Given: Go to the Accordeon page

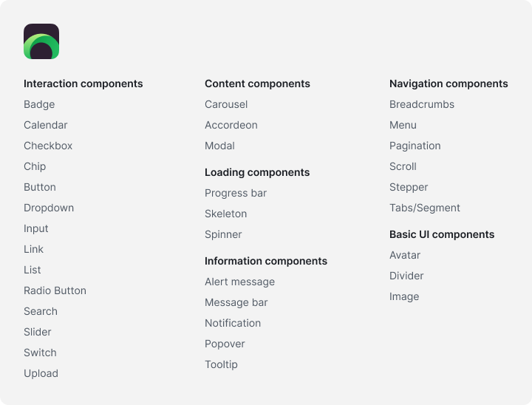Looking at the screenshot, I should point(231,125).
